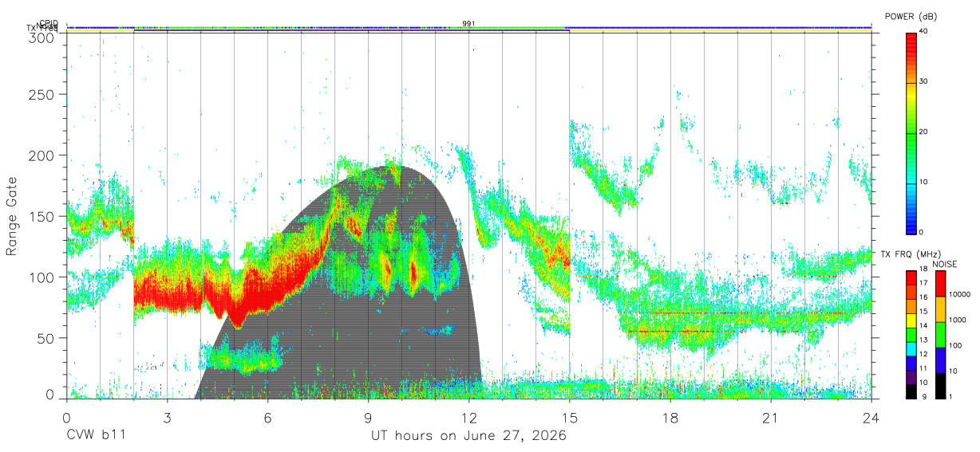This screenshot has height=452, width=980.
Task: Click the '40' tick on the power scale
Action: point(925,32)
